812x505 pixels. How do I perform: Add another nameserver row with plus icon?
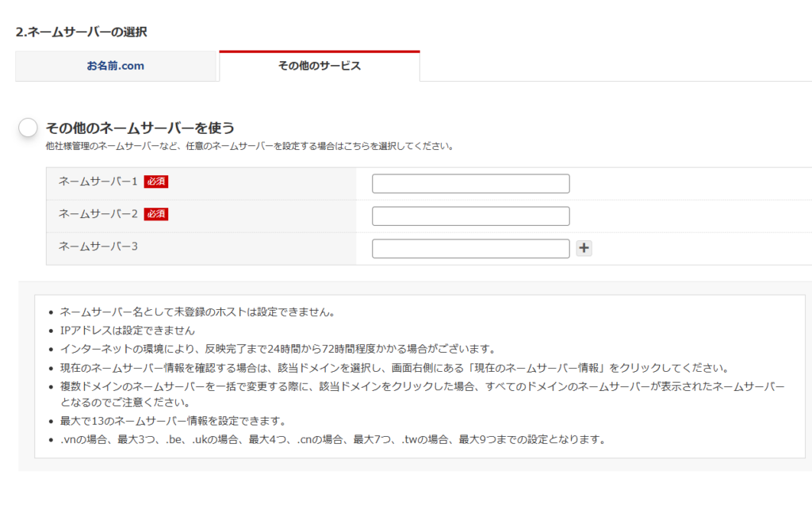(x=584, y=248)
